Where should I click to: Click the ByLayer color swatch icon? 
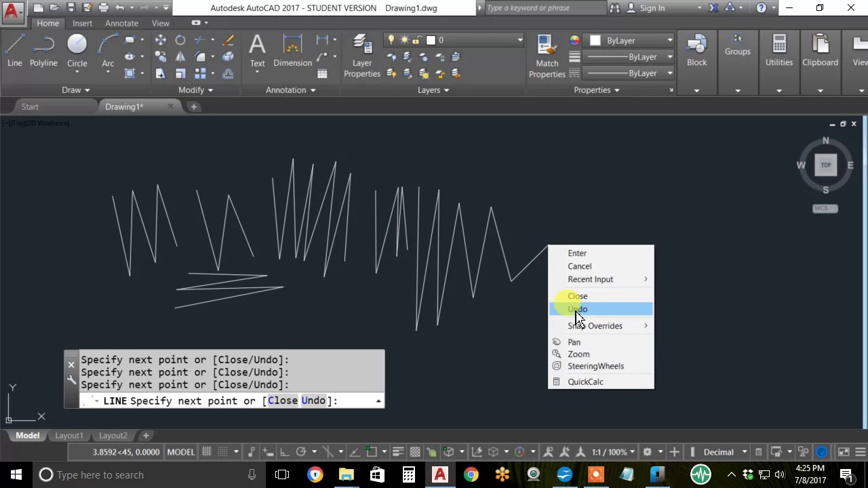tap(595, 41)
